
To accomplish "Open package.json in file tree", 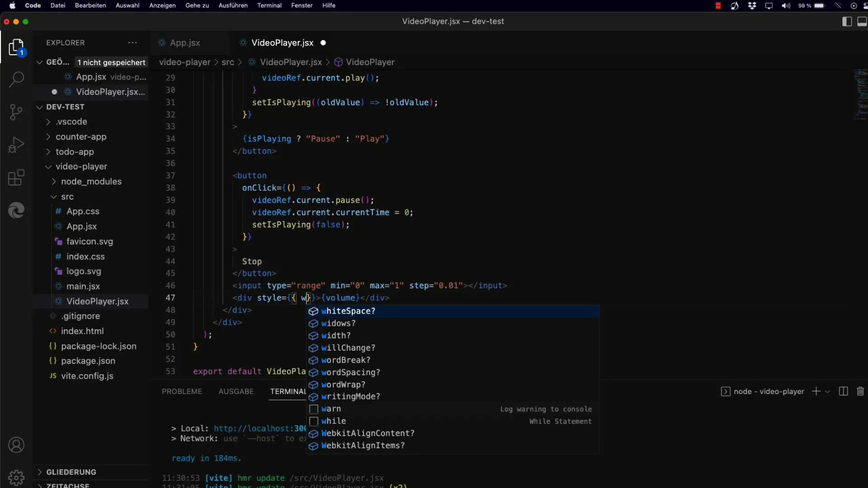I will (88, 361).
